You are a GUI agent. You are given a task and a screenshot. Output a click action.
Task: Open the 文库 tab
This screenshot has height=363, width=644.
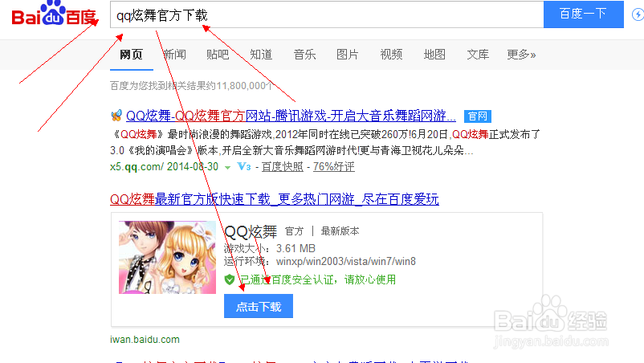point(478,55)
